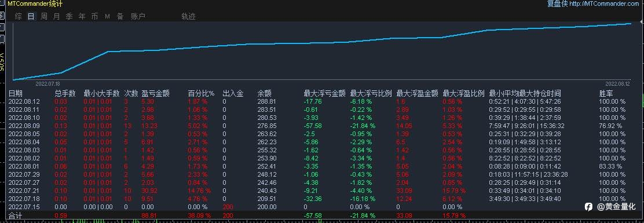This screenshot has height=223, width=644.
Task: Click the 83.33 % win rate cell
Action: (610, 166)
